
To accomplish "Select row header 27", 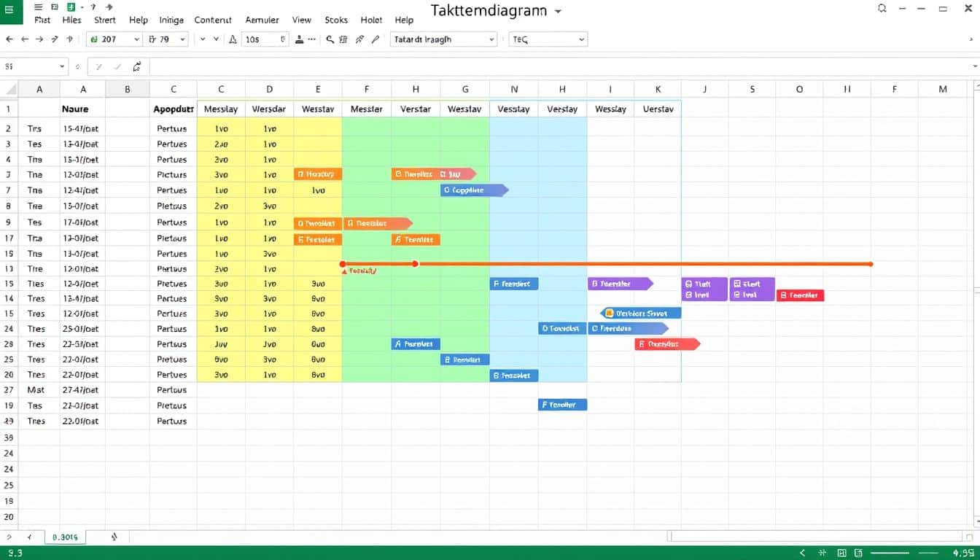I will point(9,390).
